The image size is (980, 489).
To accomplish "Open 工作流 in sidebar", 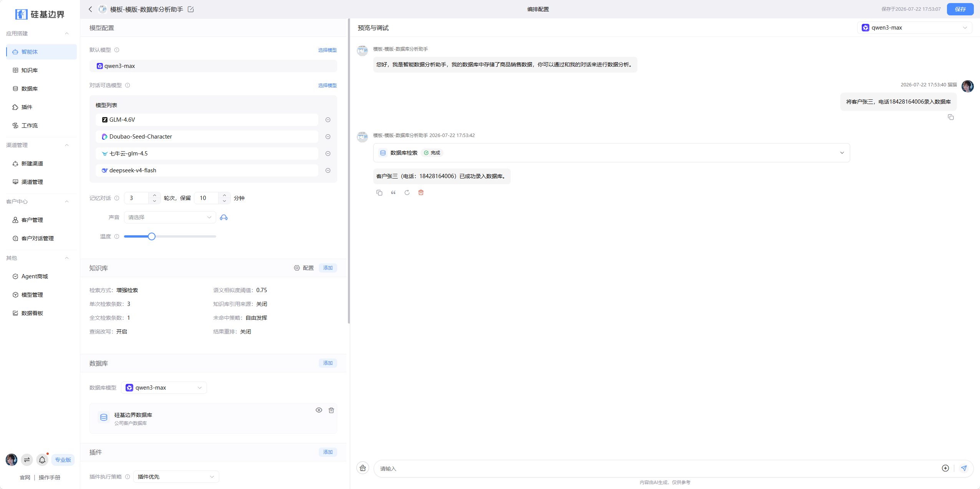I will (x=41, y=126).
